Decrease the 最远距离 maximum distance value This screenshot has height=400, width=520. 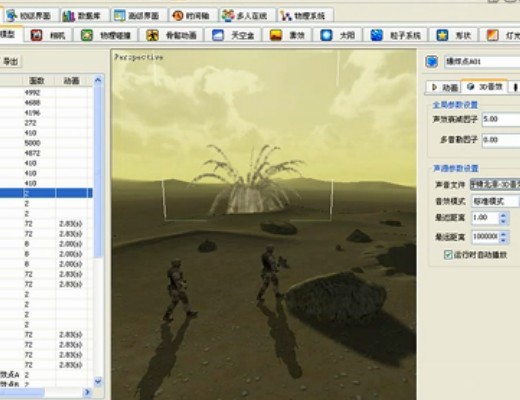[x=503, y=240]
